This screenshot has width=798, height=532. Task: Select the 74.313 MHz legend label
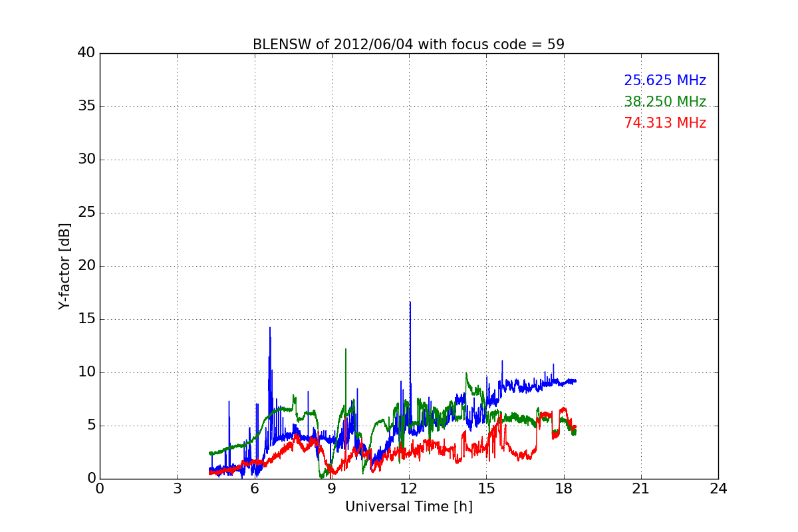click(665, 123)
